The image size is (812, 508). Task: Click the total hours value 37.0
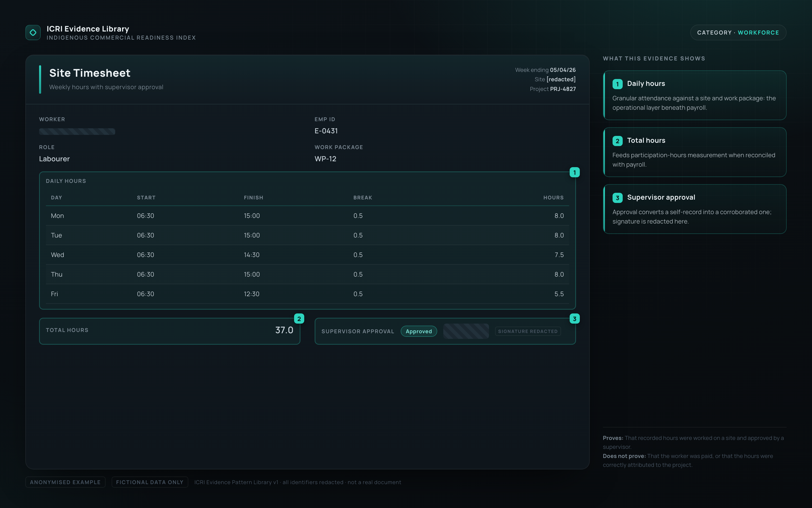[284, 330]
